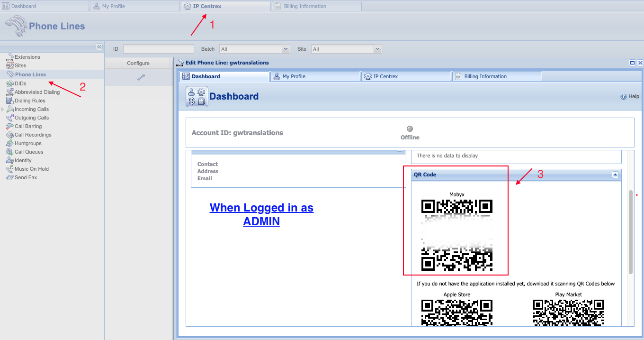Open Huntgroups in sidebar
The width and height of the screenshot is (644, 340).
point(28,143)
